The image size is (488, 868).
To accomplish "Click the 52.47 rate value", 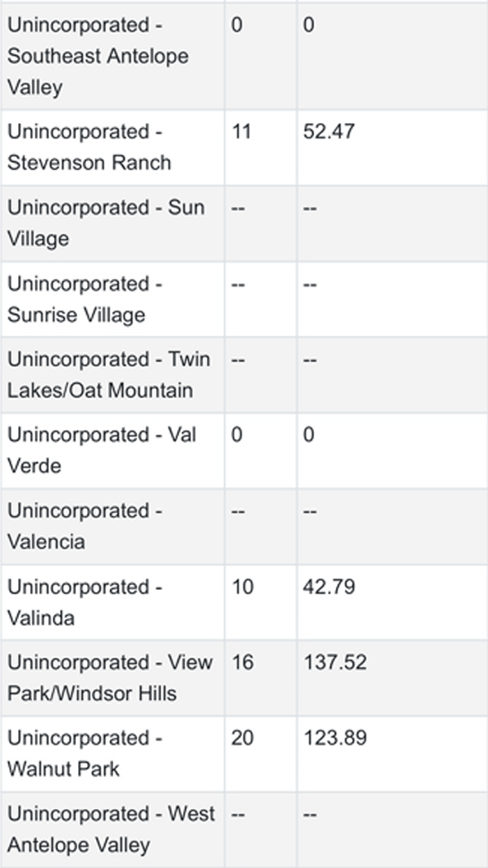I will 329,132.
